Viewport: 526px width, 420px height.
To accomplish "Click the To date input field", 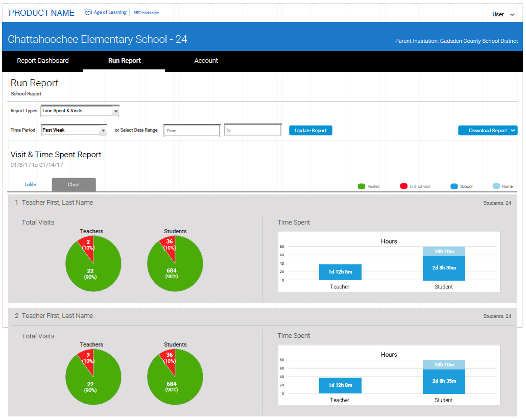I will coord(253,130).
